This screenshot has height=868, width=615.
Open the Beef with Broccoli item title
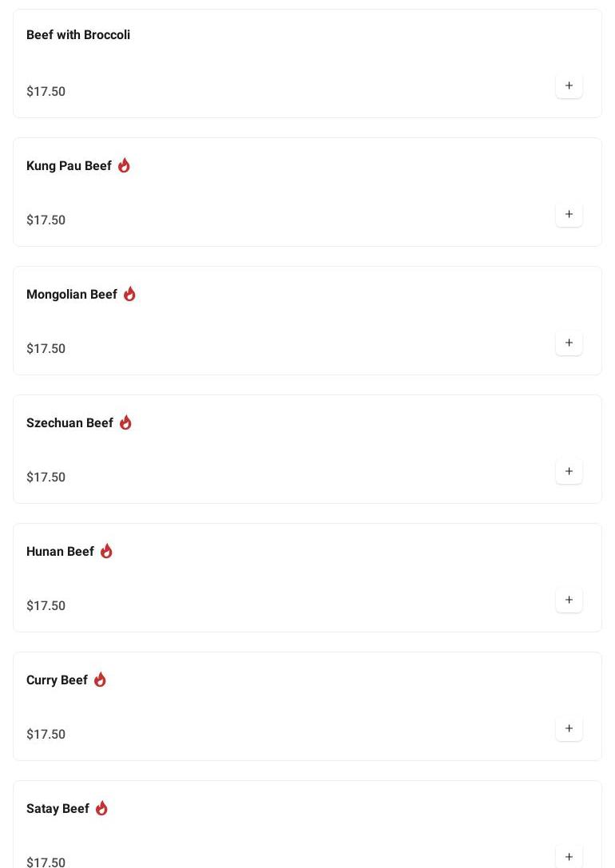pos(78,35)
